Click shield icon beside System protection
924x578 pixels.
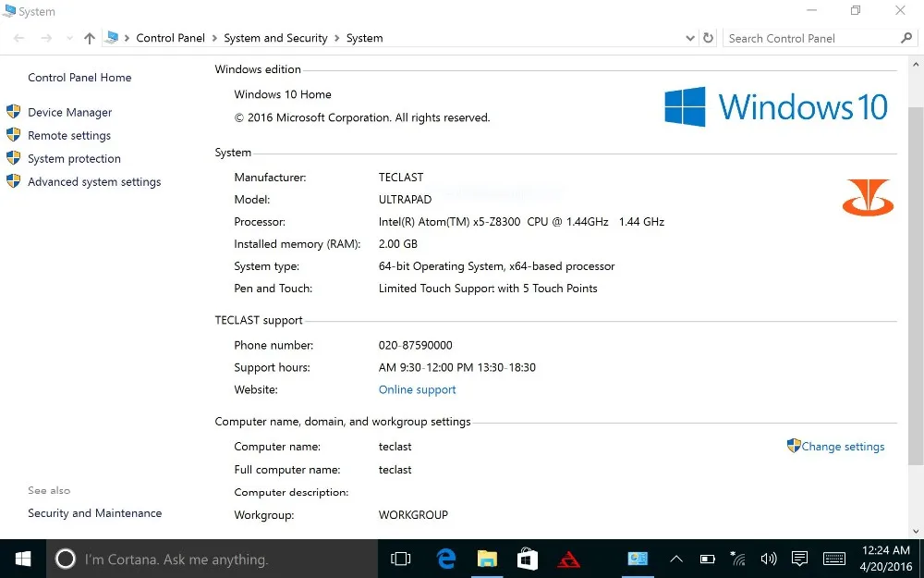coord(14,158)
